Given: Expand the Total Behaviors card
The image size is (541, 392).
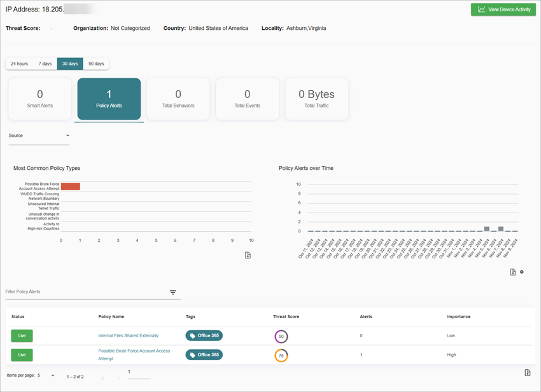Looking at the screenshot, I should pyautogui.click(x=178, y=99).
